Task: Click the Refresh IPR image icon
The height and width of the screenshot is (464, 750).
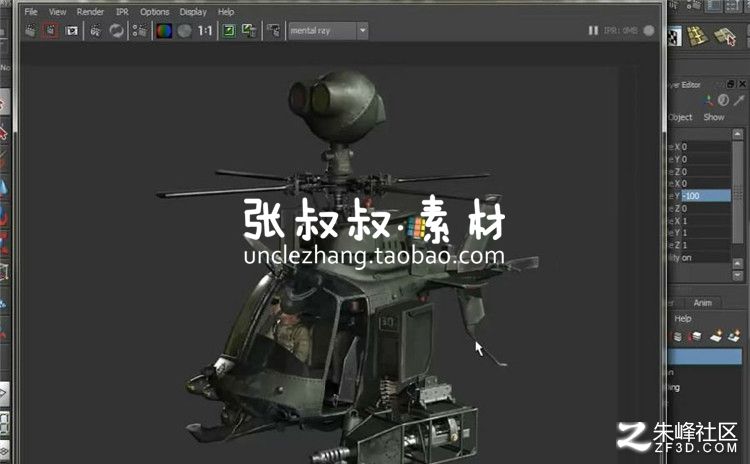Action: coord(116,31)
